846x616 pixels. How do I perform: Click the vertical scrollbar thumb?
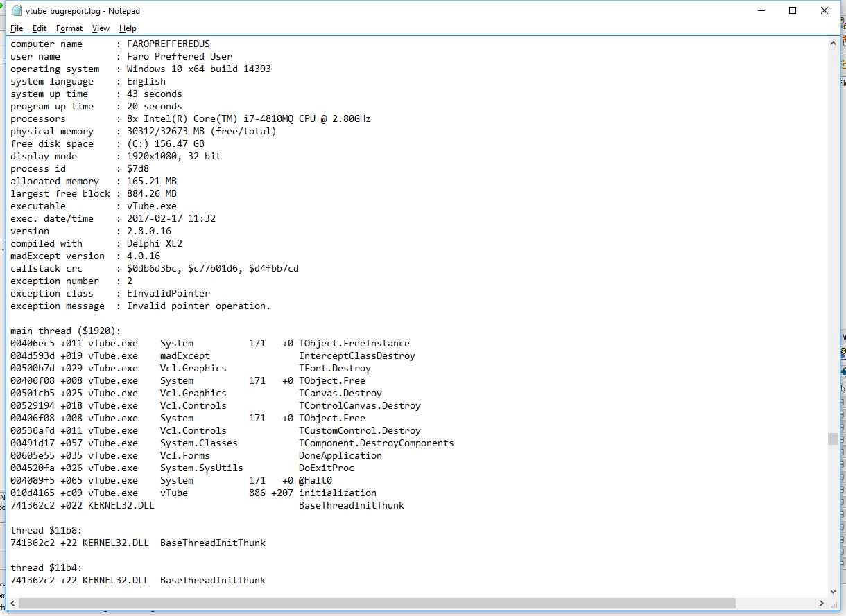[833, 439]
